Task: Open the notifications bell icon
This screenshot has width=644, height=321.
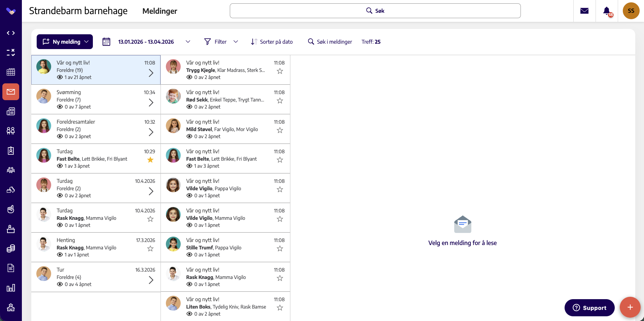Action: tap(607, 11)
